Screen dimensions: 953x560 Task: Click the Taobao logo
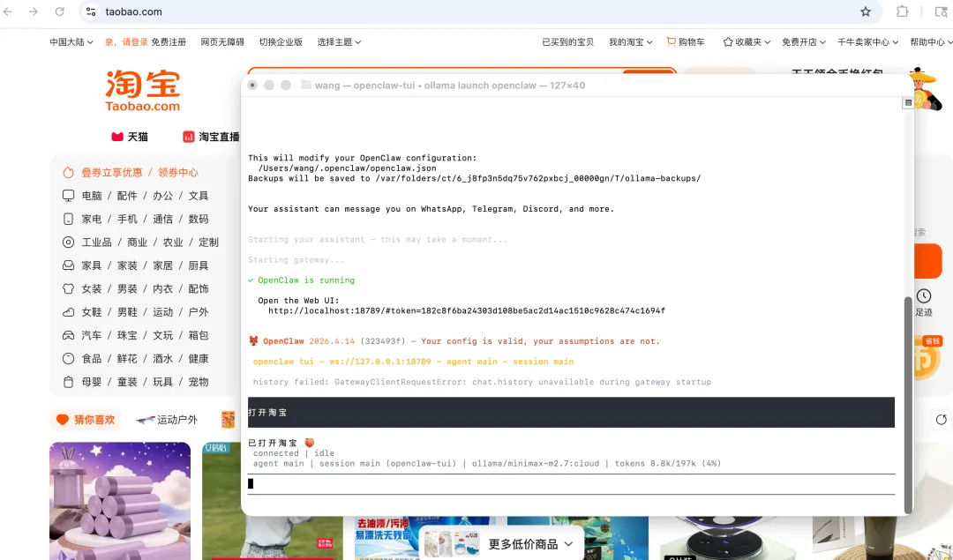[143, 91]
